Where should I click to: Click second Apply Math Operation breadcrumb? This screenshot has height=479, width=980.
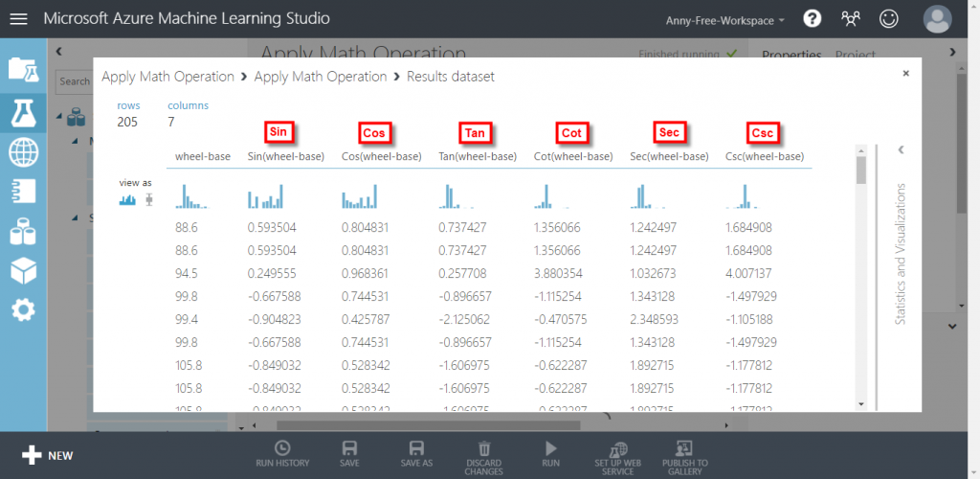(x=321, y=77)
